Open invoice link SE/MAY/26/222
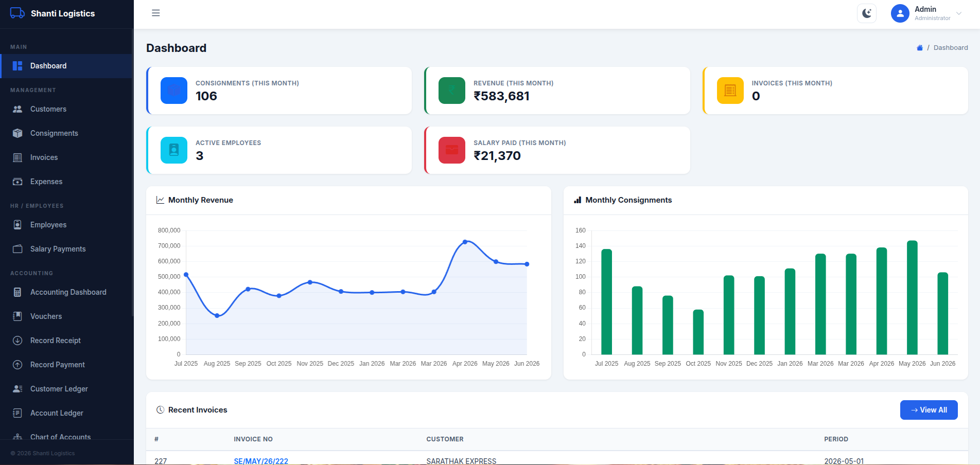 [x=261, y=461]
